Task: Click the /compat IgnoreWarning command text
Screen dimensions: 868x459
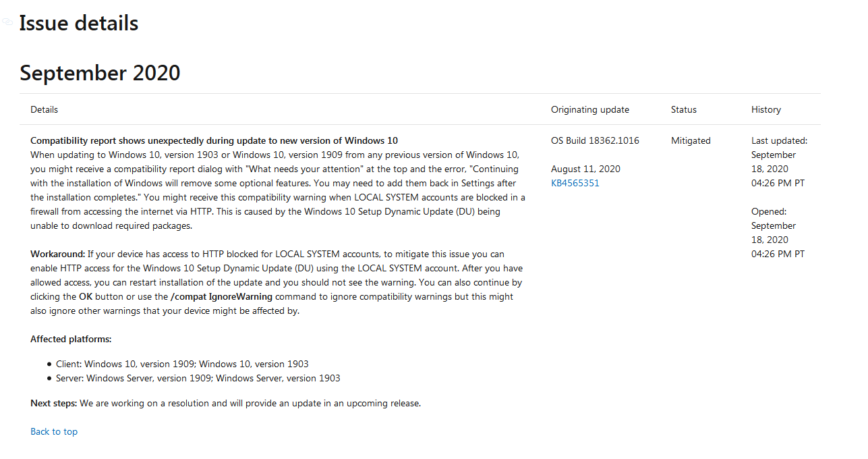Action: point(221,296)
